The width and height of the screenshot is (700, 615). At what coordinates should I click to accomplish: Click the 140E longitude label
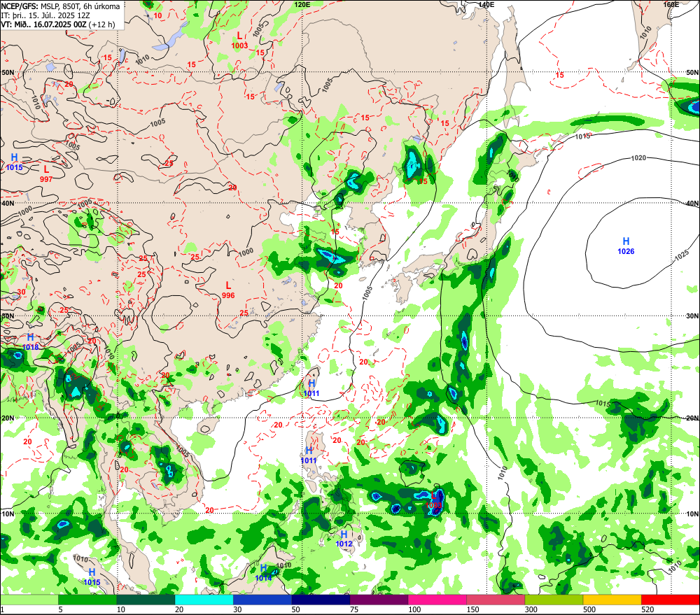tap(486, 4)
